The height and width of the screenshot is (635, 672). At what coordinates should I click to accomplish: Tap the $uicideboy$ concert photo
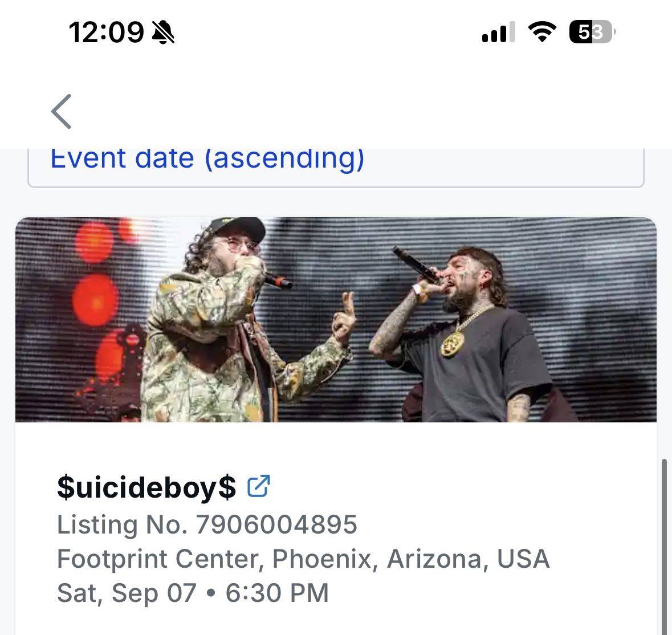[x=336, y=319]
